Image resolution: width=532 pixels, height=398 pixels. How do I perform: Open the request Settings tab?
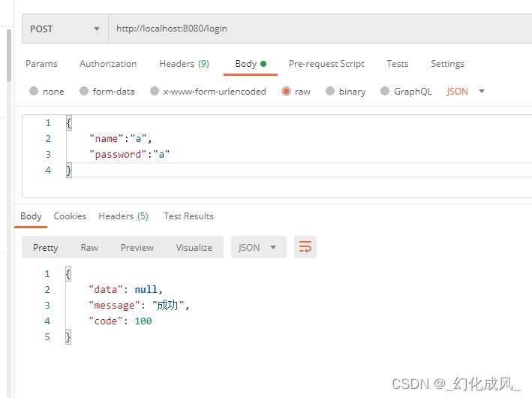[447, 64]
